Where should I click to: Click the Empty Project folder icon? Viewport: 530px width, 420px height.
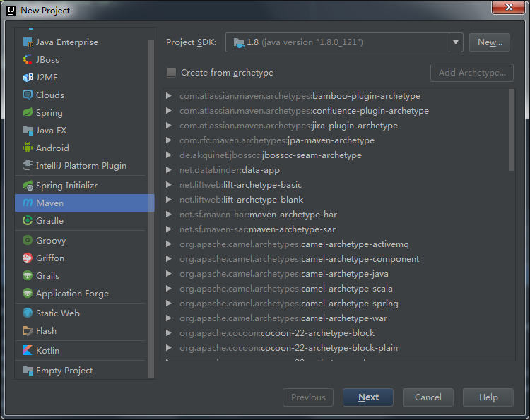[x=28, y=371]
